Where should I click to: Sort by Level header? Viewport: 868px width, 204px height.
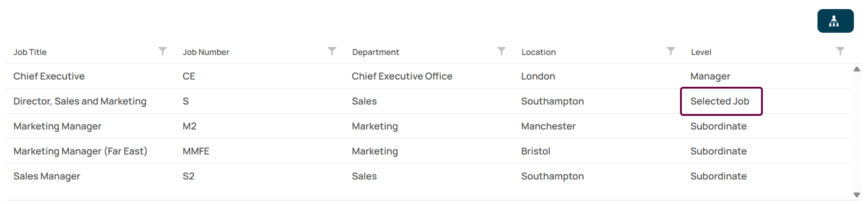[x=701, y=52]
